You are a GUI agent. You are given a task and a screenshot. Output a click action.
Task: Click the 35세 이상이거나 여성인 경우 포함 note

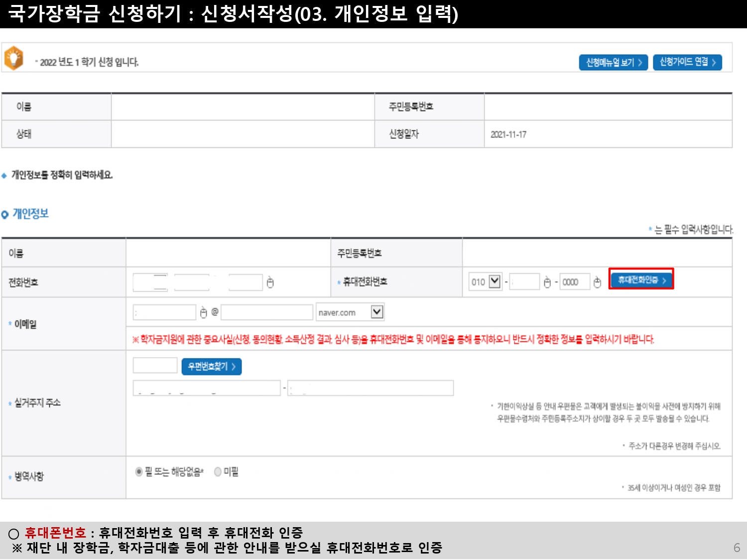pos(674,488)
